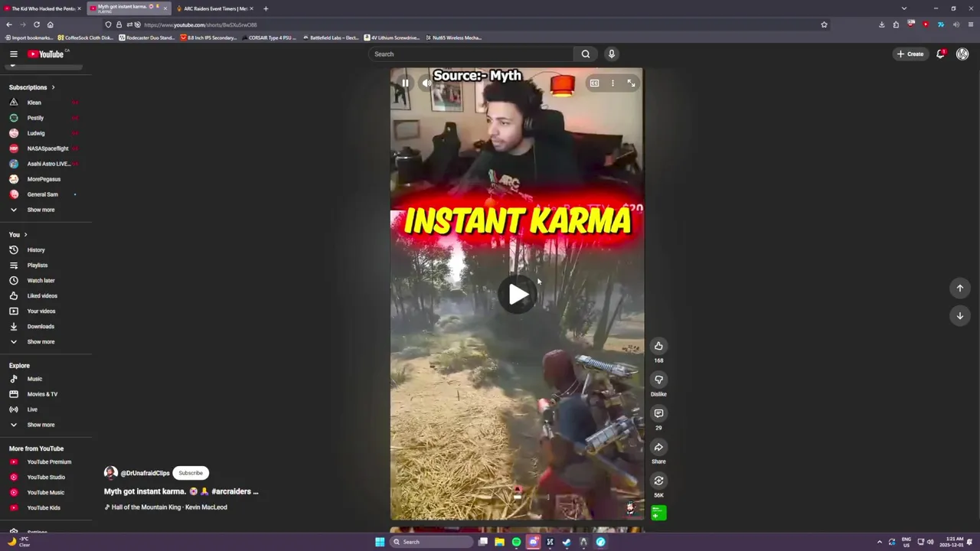Focus the YouTube search field

470,54
